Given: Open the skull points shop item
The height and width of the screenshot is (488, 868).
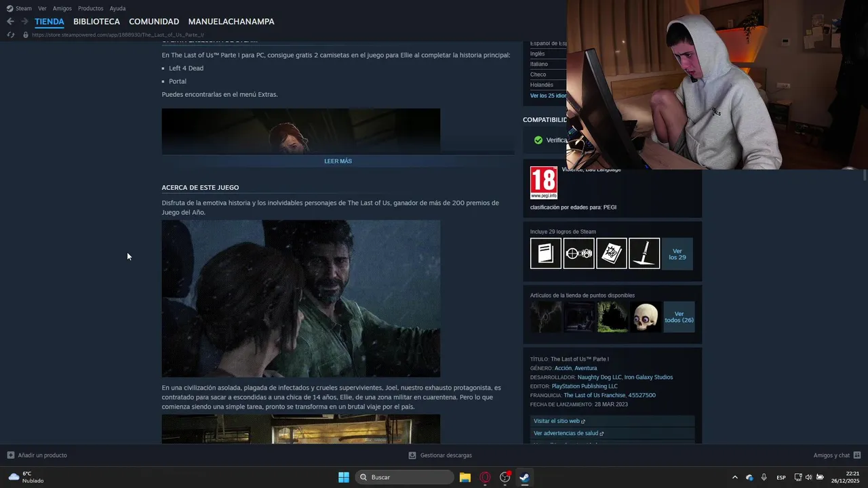Looking at the screenshot, I should click(644, 317).
